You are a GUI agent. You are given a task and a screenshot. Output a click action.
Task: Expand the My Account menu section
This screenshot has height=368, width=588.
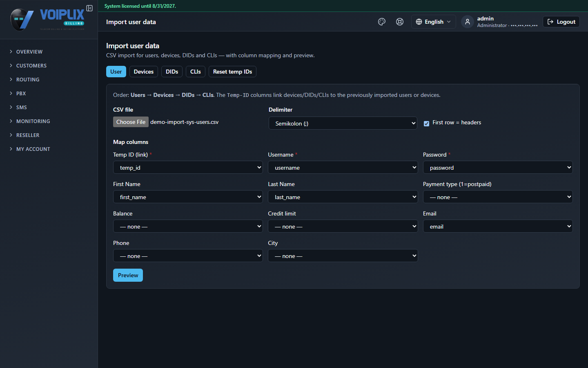[x=49, y=149]
